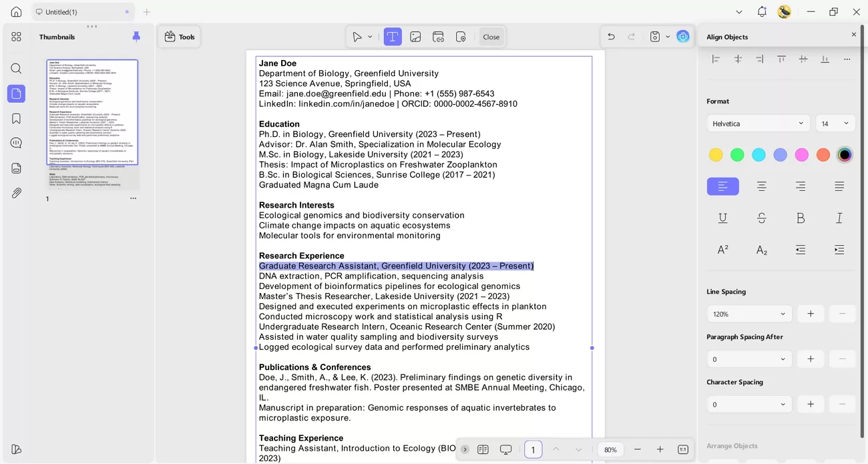Select the Link tool in toolbar
Image resolution: width=868 pixels, height=464 pixels.
click(x=438, y=37)
